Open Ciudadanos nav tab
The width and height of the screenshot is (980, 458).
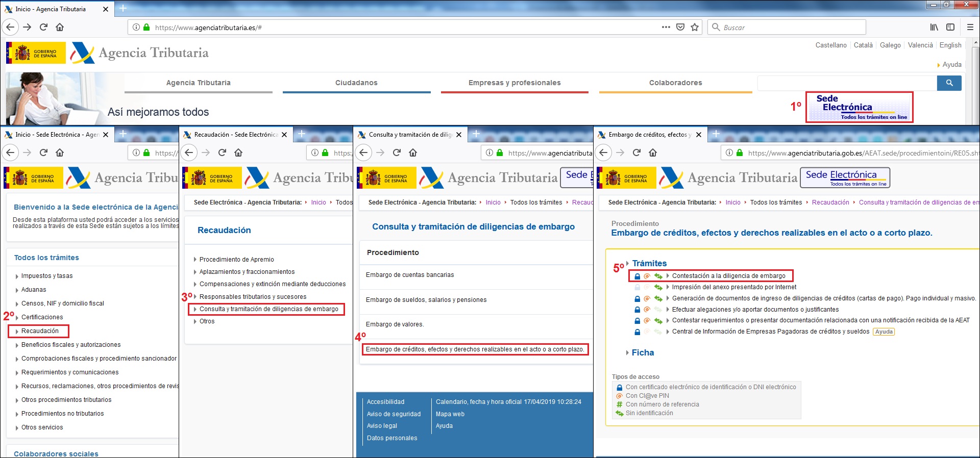(x=356, y=83)
